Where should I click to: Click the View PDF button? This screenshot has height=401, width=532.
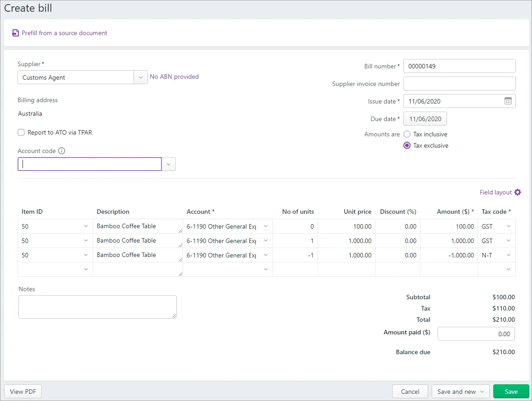(x=22, y=391)
